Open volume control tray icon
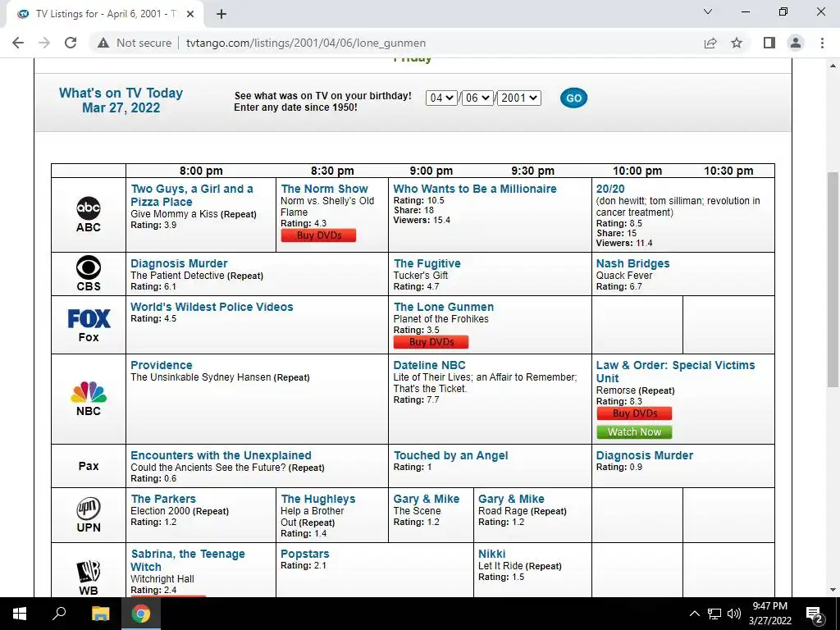This screenshot has height=630, width=840. pyautogui.click(x=734, y=614)
